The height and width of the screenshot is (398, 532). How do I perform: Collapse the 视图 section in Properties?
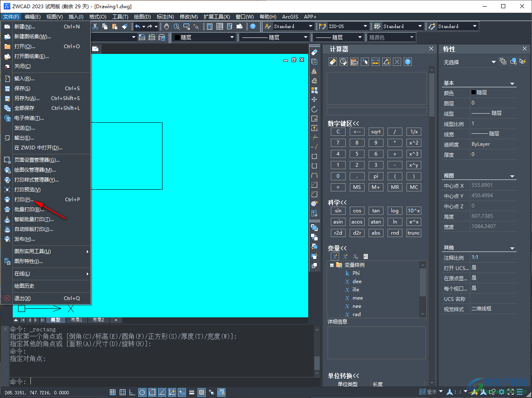point(512,176)
